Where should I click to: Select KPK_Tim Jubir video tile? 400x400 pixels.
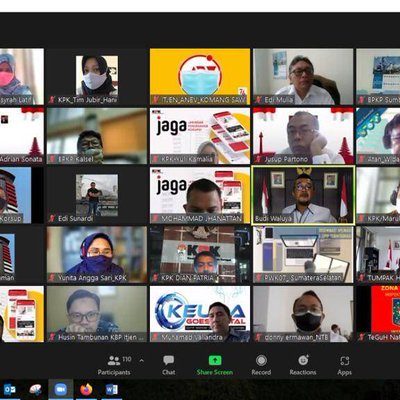point(97,77)
